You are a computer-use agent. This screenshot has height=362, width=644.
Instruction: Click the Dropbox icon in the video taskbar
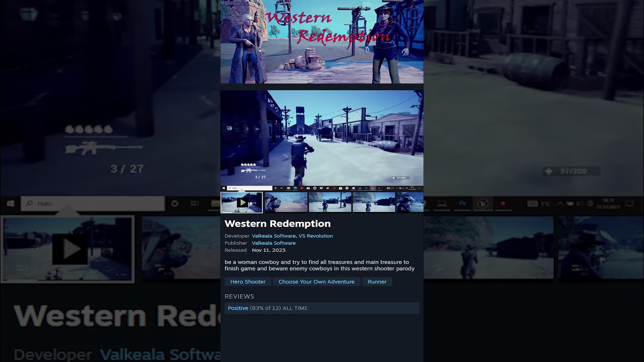pyautogui.click(x=321, y=188)
